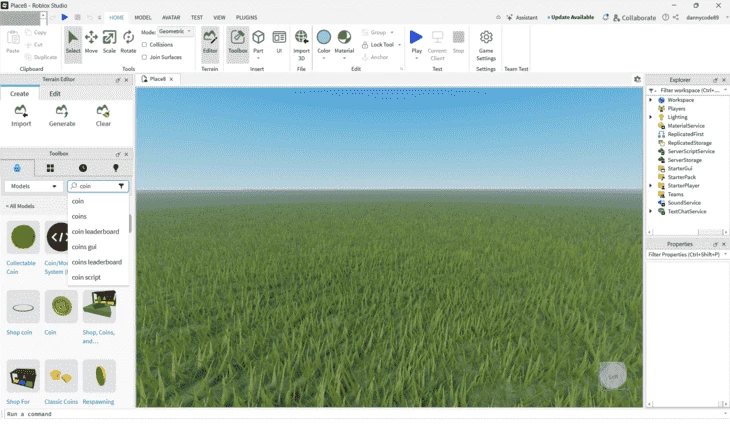730x432 pixels.
Task: Open the Lock Tool dropdown arrow
Action: 399,45
